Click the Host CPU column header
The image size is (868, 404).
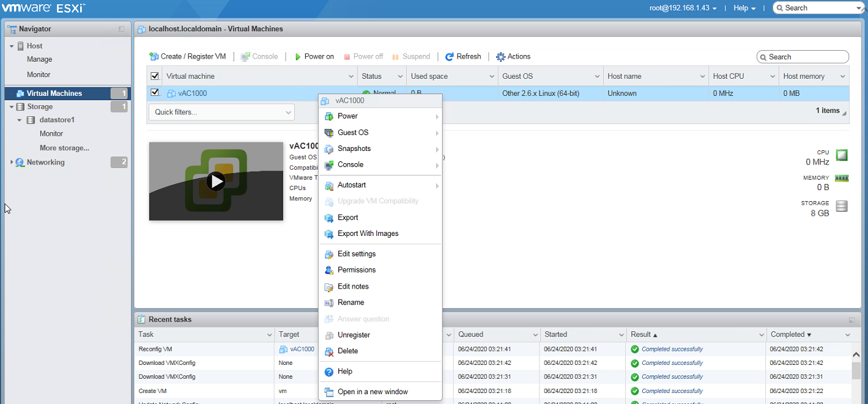(744, 76)
